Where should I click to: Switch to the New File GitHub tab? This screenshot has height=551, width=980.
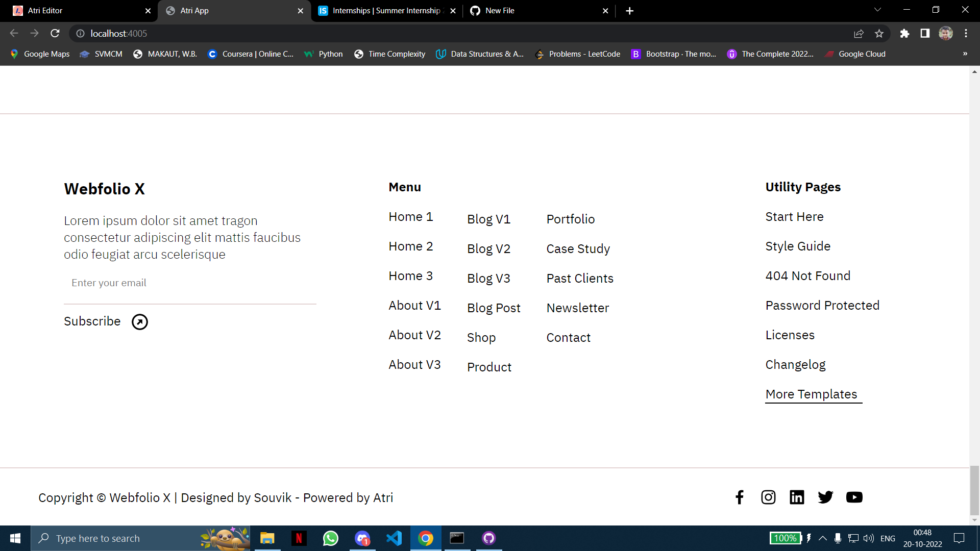499,10
